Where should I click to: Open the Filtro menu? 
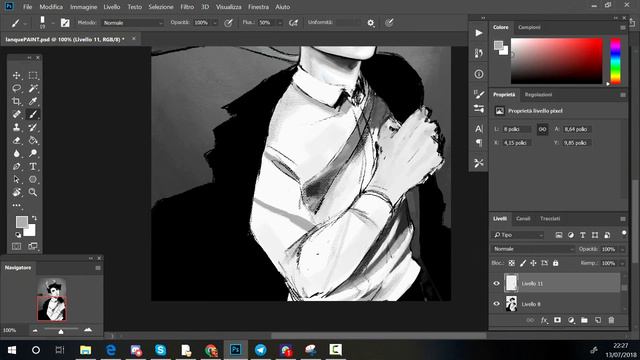coord(187,7)
